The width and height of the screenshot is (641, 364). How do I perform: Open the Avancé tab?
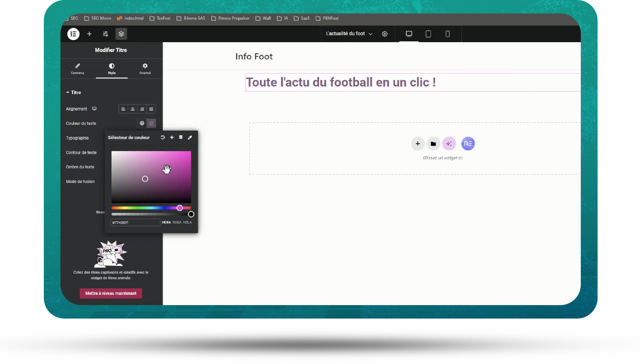pyautogui.click(x=145, y=68)
